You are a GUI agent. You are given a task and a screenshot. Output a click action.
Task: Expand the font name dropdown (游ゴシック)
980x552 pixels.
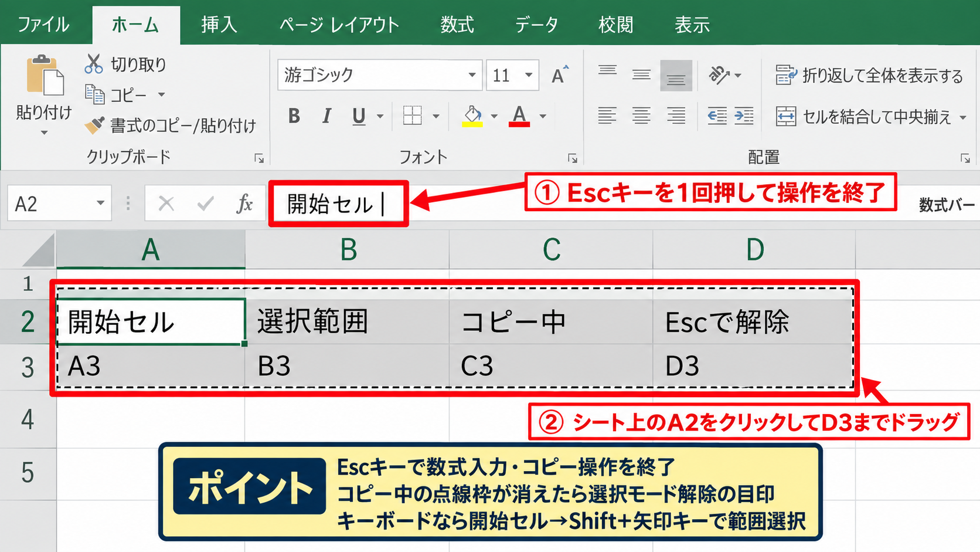tap(472, 74)
